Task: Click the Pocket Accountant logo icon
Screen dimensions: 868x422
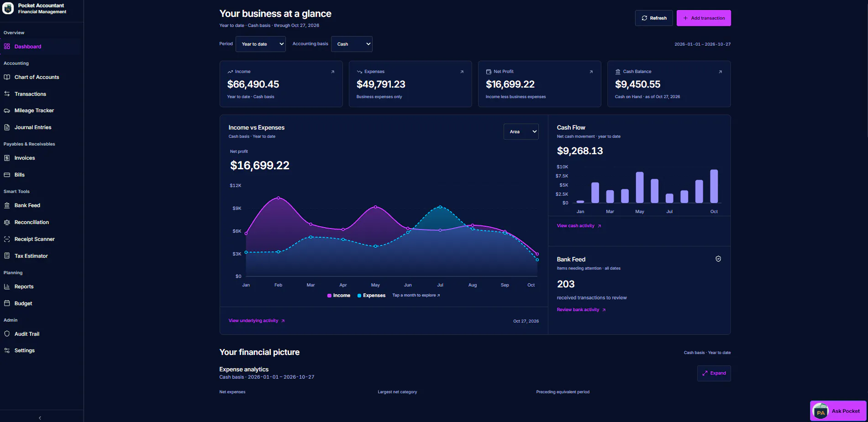Action: tap(8, 8)
